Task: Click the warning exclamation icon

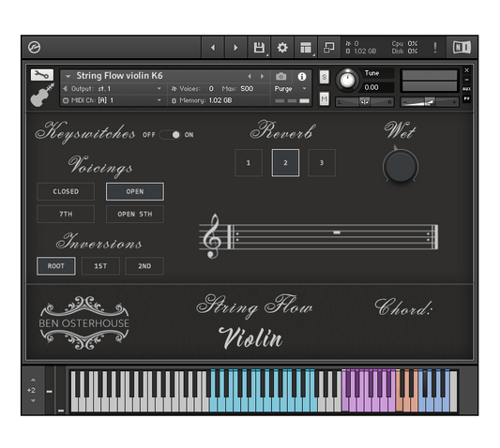Action: (435, 48)
